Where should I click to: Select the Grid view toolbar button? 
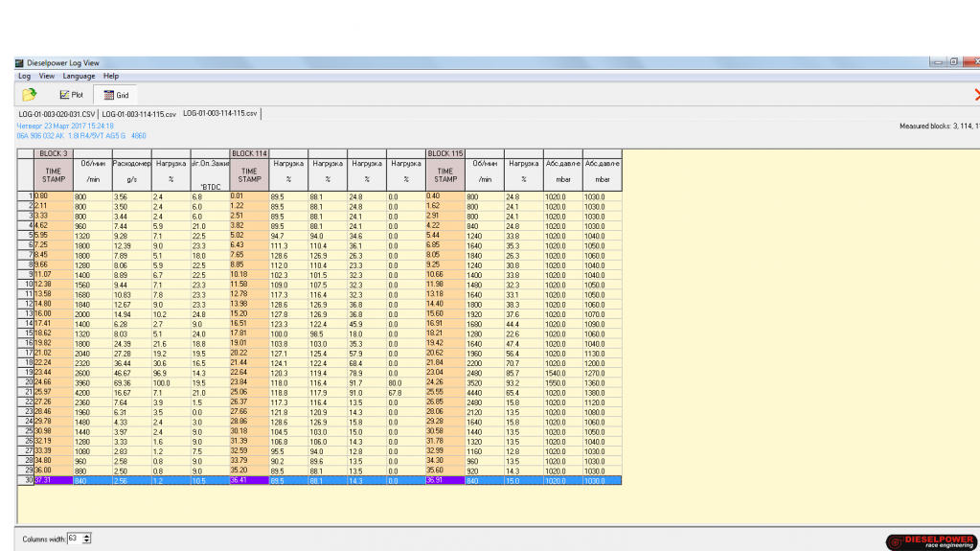[x=116, y=95]
